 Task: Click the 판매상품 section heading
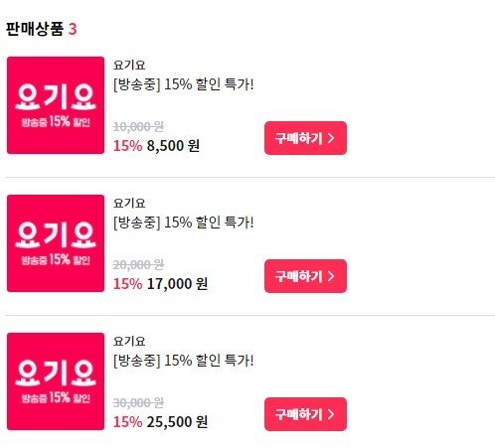35,29
